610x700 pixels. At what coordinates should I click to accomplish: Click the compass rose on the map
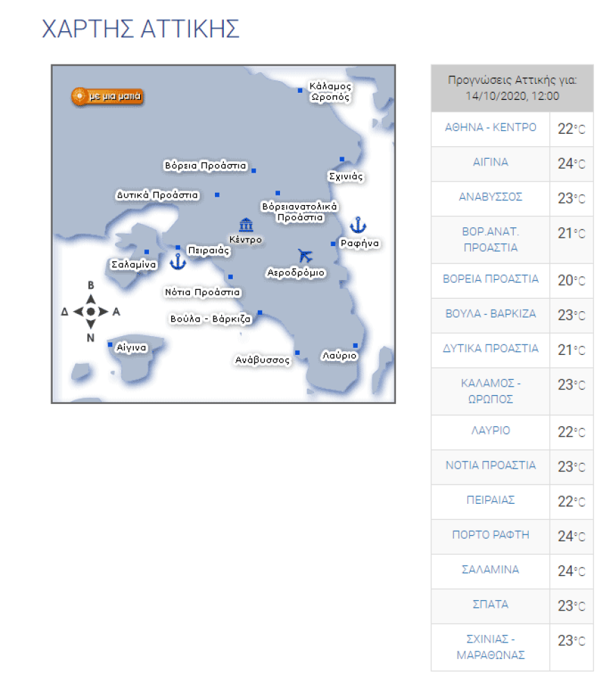tap(90, 312)
